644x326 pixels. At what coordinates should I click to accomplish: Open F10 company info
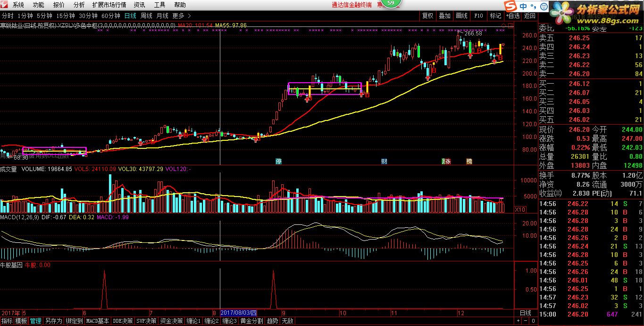(478, 16)
